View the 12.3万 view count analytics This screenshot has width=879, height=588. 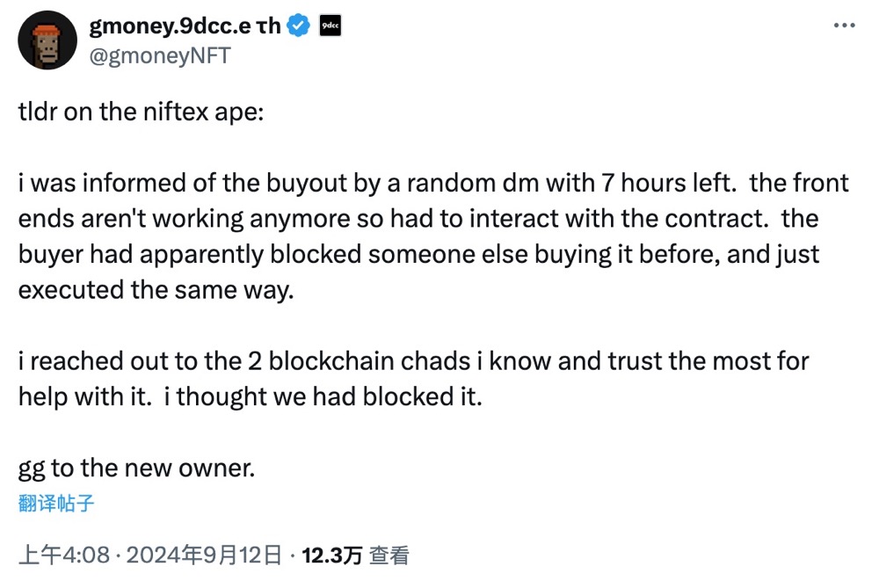click(331, 555)
